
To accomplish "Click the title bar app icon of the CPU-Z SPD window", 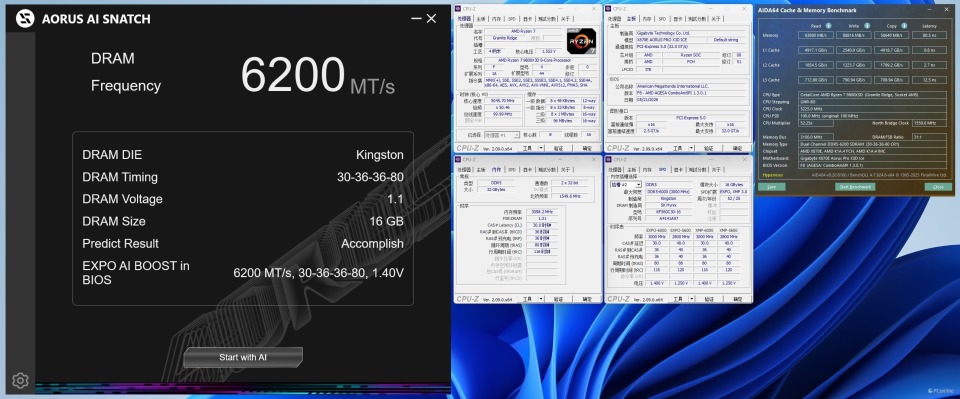I will pyautogui.click(x=608, y=159).
